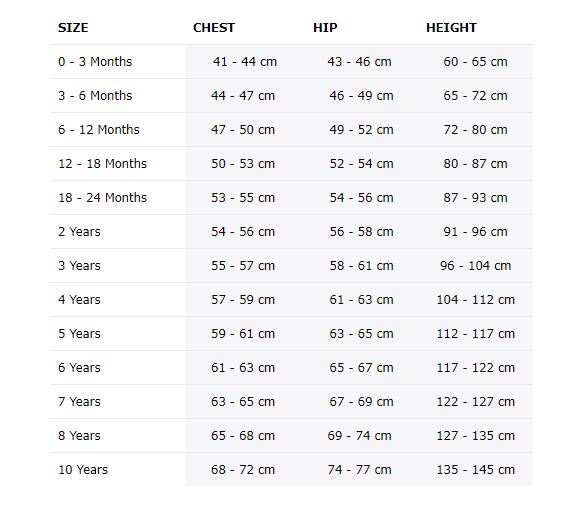Click height value 135 - 145 cm
The height and width of the screenshot is (516, 585).
click(x=476, y=469)
